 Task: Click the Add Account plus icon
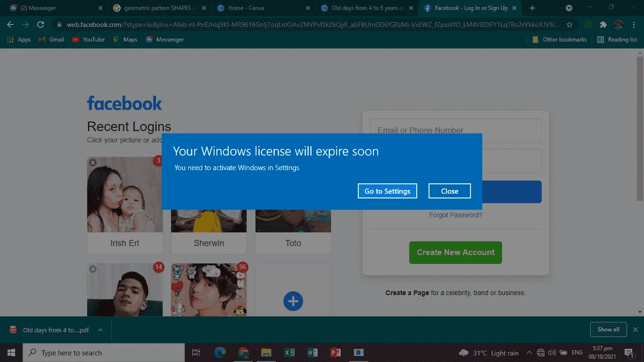[293, 301]
